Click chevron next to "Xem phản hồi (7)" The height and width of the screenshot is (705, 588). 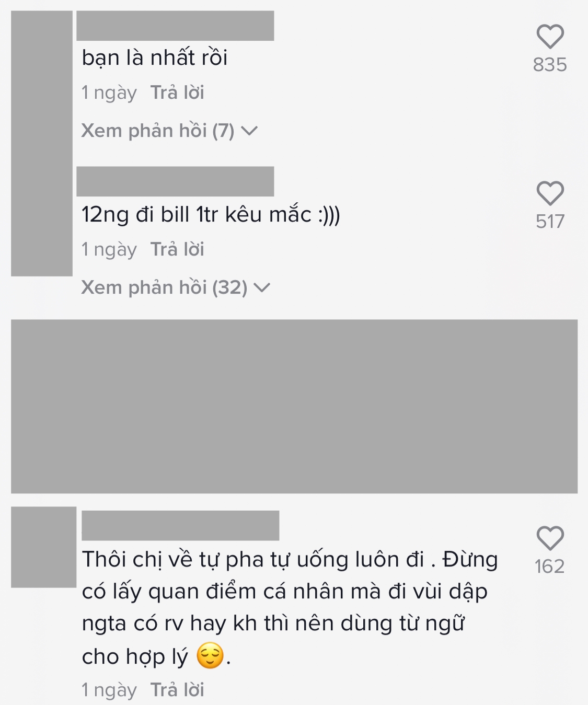click(x=249, y=131)
